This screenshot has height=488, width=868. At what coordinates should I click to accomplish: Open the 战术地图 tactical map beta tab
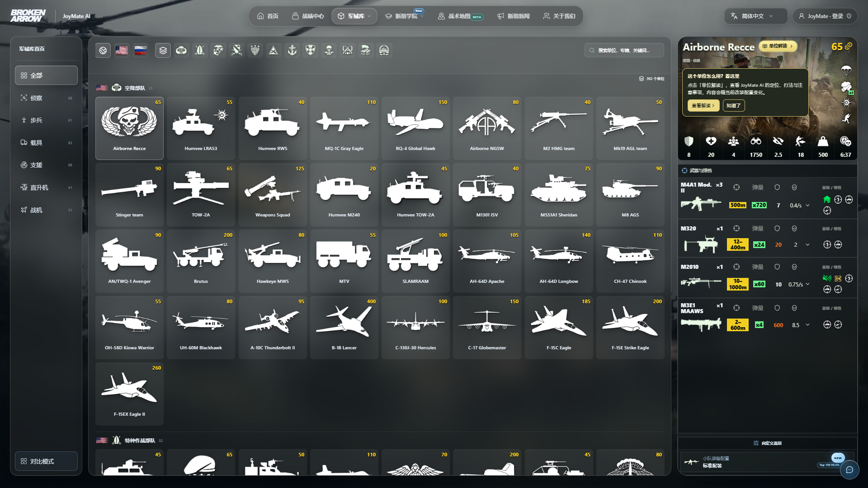coord(460,16)
